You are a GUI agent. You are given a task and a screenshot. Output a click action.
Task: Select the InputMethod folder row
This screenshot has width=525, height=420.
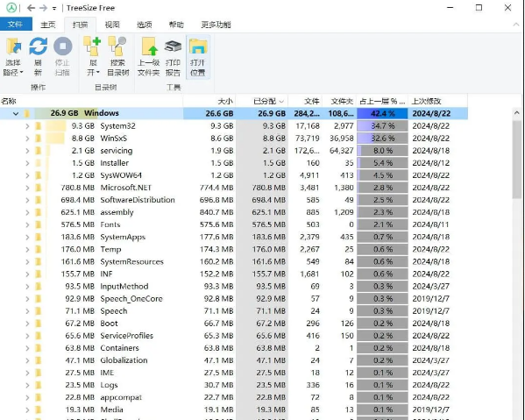(x=234, y=287)
